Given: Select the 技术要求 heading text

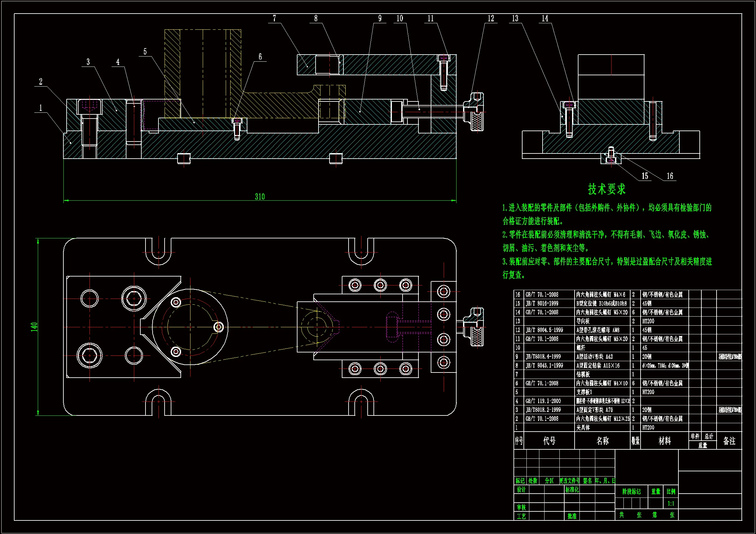Looking at the screenshot, I should coord(607,189).
